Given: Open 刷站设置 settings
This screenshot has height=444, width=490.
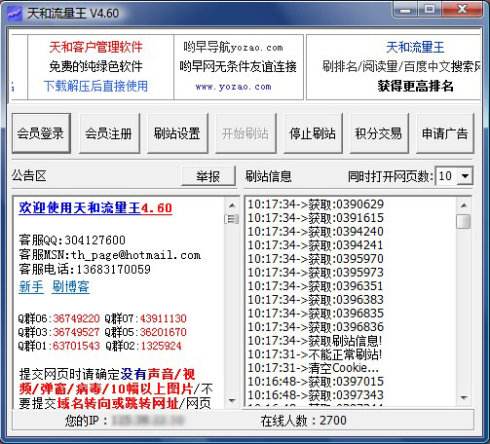Looking at the screenshot, I should (177, 133).
